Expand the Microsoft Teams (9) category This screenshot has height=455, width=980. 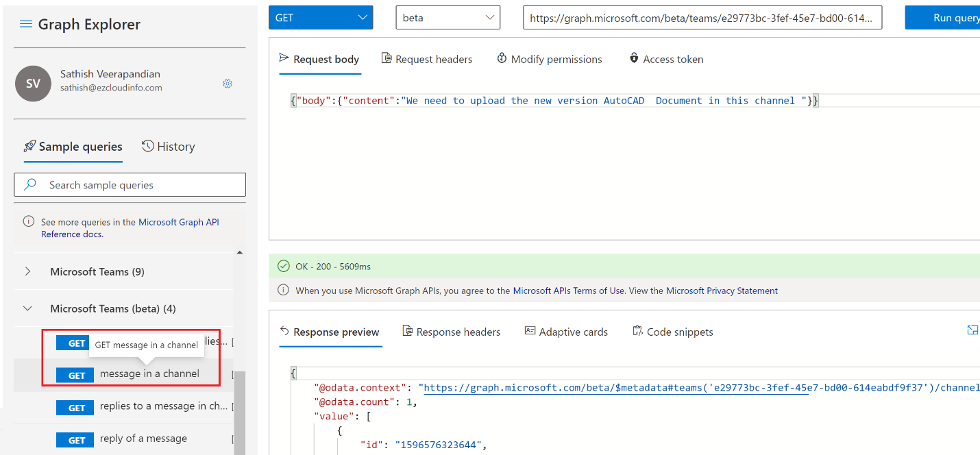click(28, 272)
